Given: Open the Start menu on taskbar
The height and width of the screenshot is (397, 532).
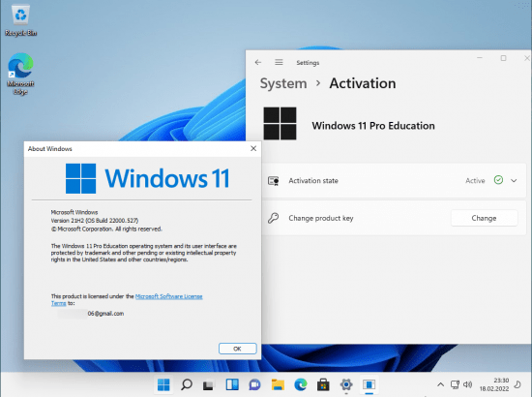Looking at the screenshot, I should [163, 384].
